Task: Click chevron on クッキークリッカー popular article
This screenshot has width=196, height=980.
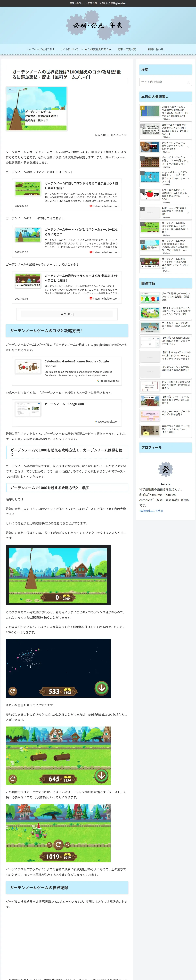Action: point(188,147)
